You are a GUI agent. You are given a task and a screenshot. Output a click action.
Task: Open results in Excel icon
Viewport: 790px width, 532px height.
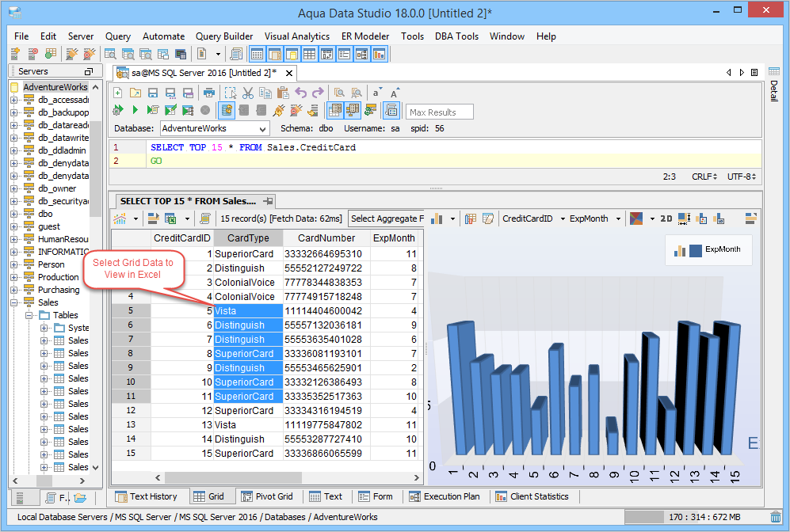pos(170,218)
